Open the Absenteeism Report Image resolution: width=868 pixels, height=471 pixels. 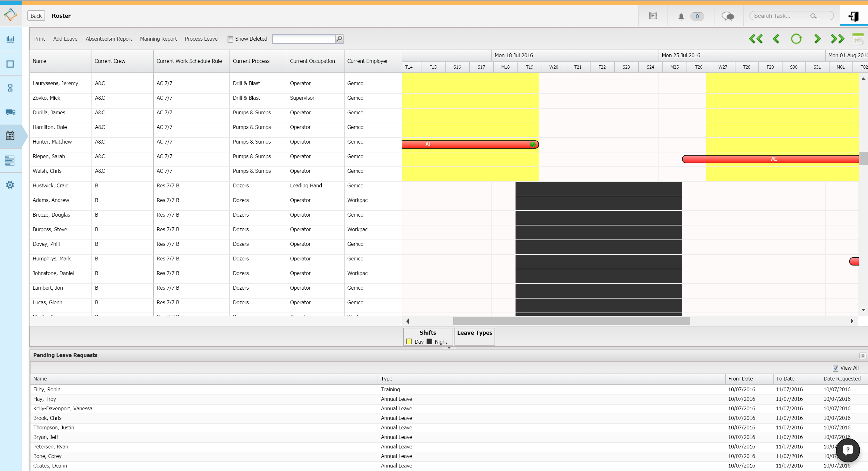(109, 39)
